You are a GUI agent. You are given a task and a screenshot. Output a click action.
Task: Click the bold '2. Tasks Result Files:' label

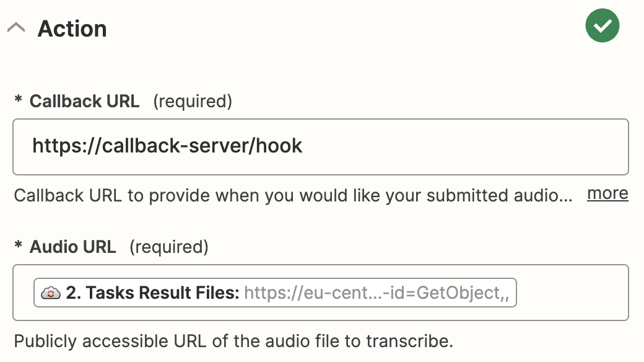tap(152, 293)
